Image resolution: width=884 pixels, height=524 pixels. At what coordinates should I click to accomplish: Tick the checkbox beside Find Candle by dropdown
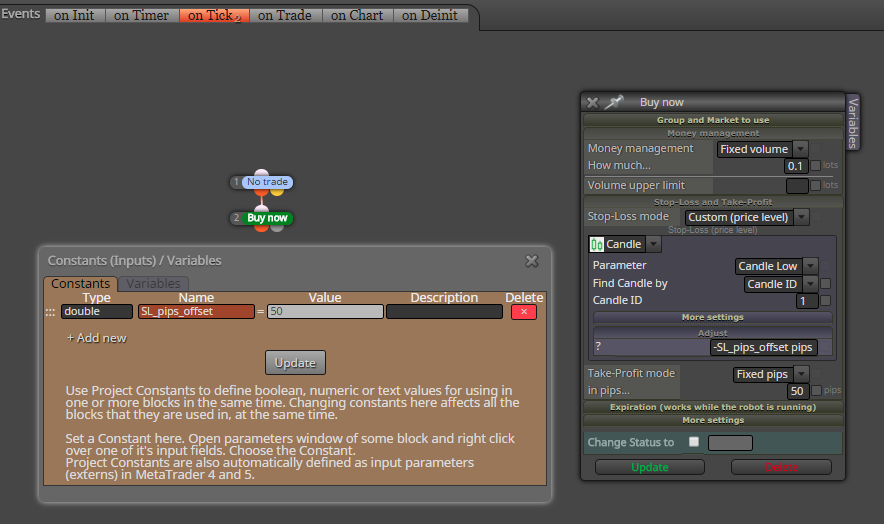825,284
